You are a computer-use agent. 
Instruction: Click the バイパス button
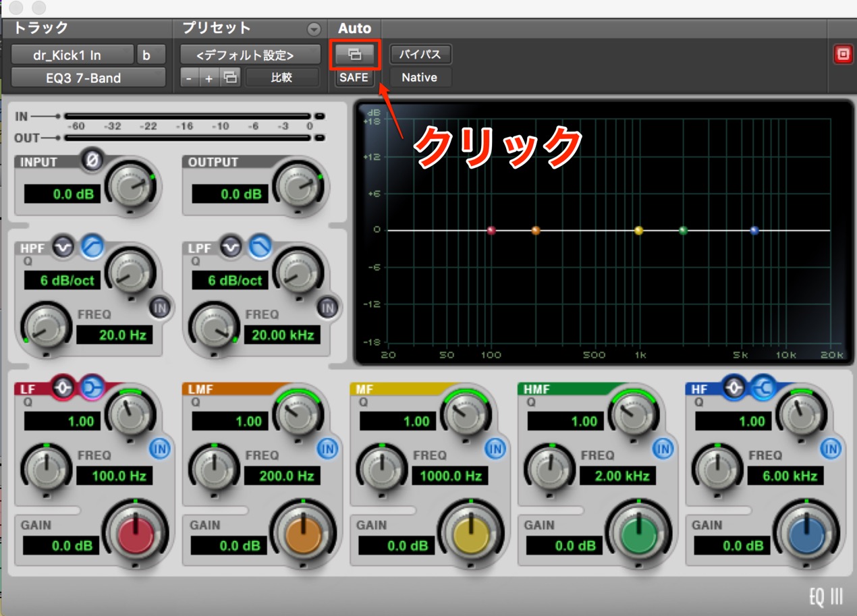tap(420, 55)
